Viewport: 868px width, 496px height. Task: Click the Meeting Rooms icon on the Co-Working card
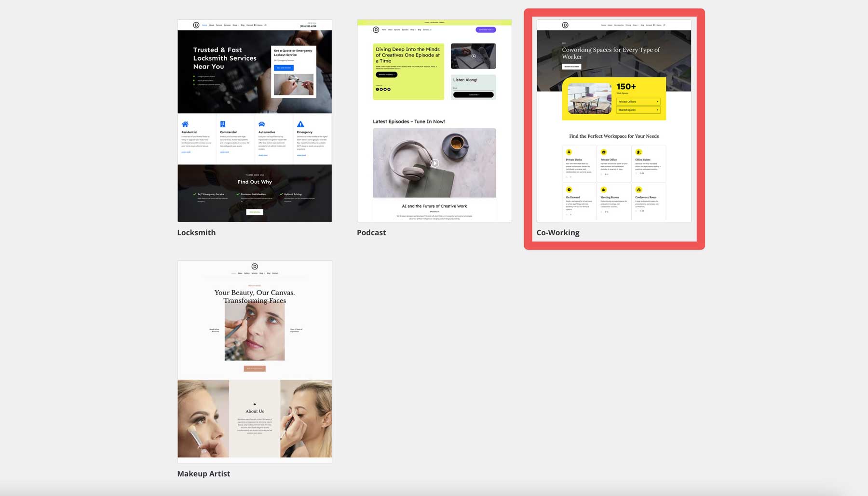click(603, 189)
